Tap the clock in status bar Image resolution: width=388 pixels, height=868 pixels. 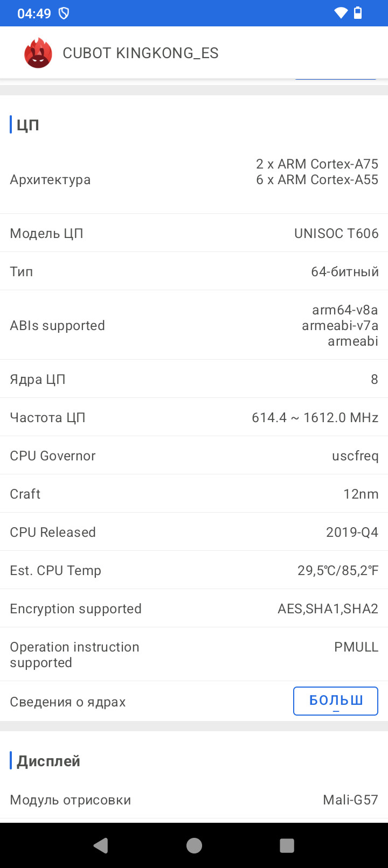point(34,13)
